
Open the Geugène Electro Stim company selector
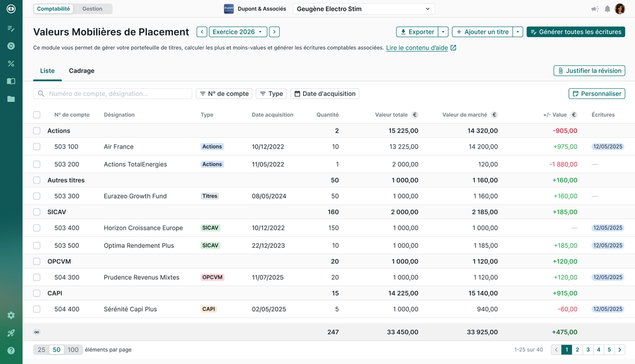[x=364, y=9]
